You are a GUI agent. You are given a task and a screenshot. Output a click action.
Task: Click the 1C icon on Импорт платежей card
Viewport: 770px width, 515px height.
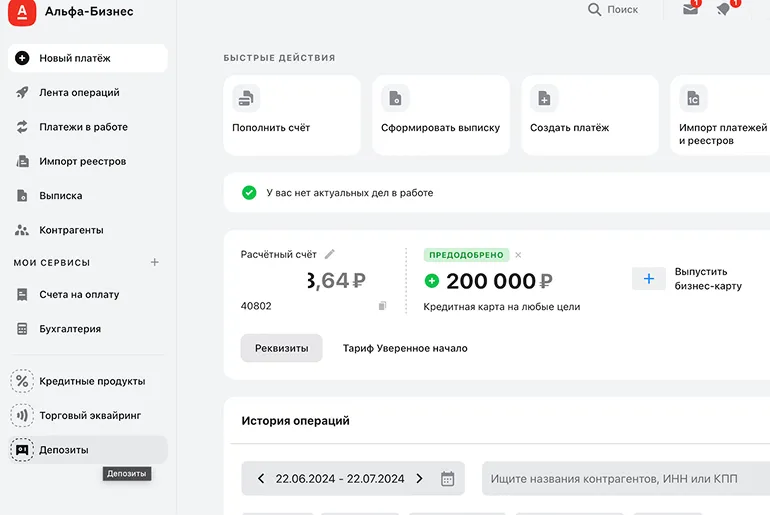pos(693,98)
